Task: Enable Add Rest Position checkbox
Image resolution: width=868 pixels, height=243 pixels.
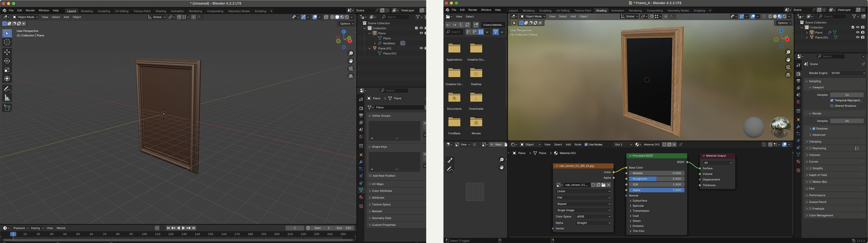Action: (370, 176)
